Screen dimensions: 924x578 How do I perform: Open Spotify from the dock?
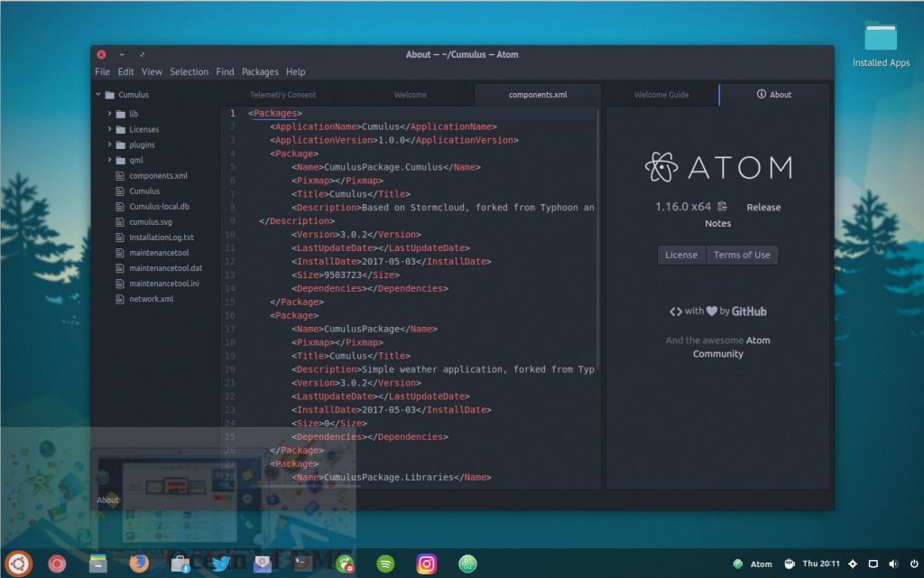click(x=384, y=563)
